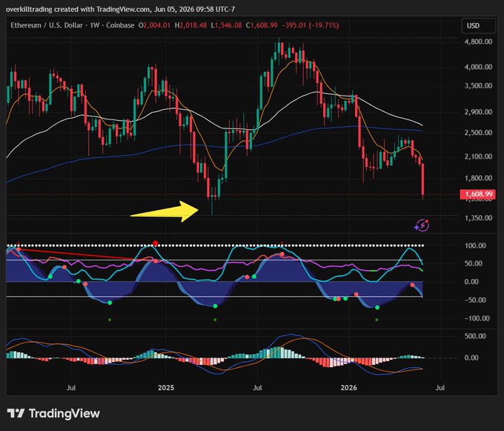Click the −100.00 oscillator axis label
The height and width of the screenshot is (431, 504).
click(x=477, y=318)
